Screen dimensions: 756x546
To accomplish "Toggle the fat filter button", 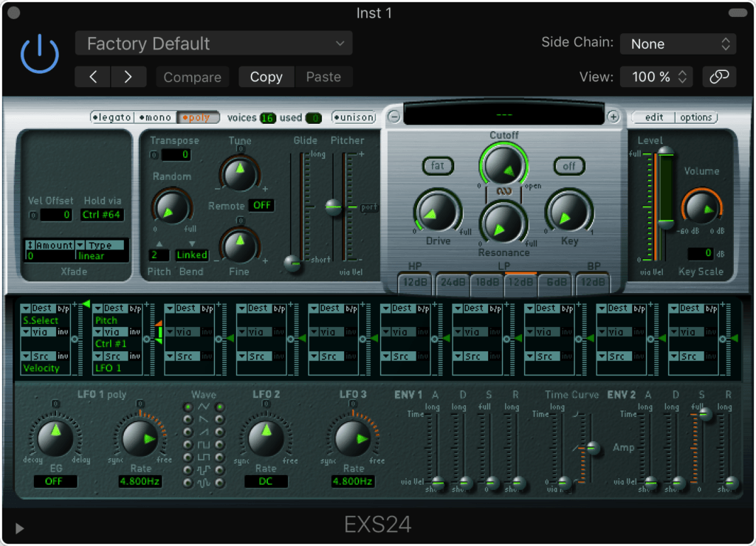I will (x=437, y=165).
